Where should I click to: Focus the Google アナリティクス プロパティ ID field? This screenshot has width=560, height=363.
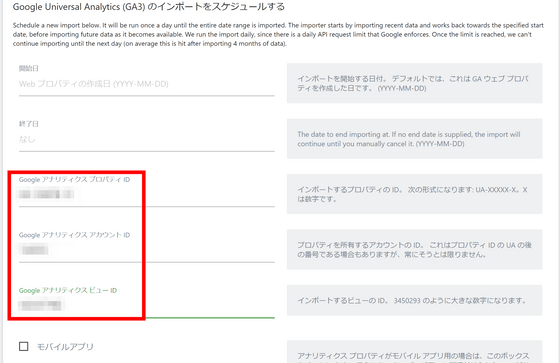(x=146, y=195)
